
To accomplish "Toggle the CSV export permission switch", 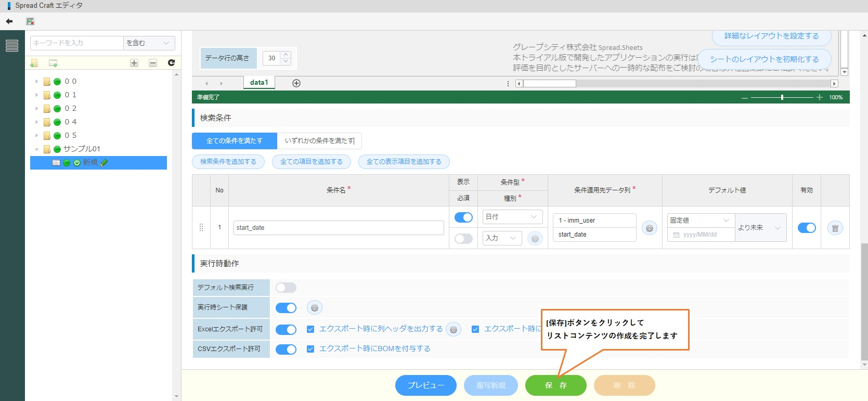I will point(286,349).
